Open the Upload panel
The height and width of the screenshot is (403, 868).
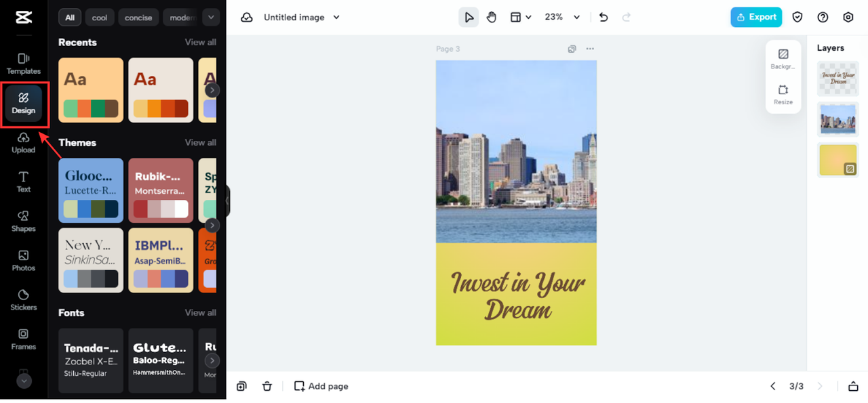(24, 143)
